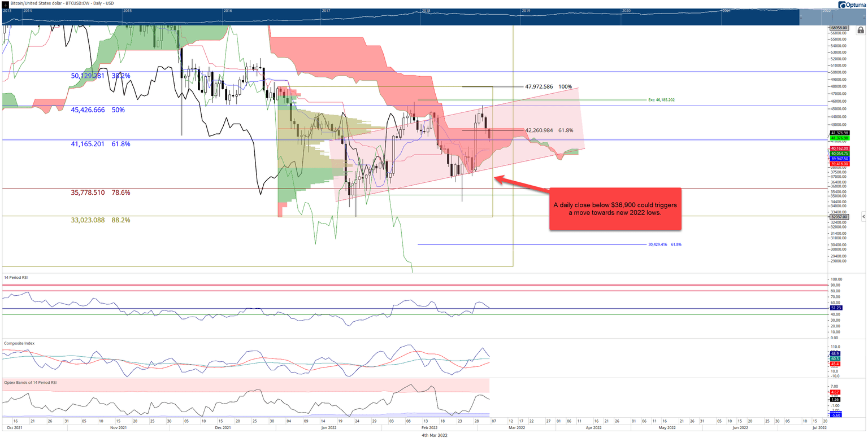Click the Ext: 46,185.202 extension label
Screen dimensions: 868x442
pos(661,100)
